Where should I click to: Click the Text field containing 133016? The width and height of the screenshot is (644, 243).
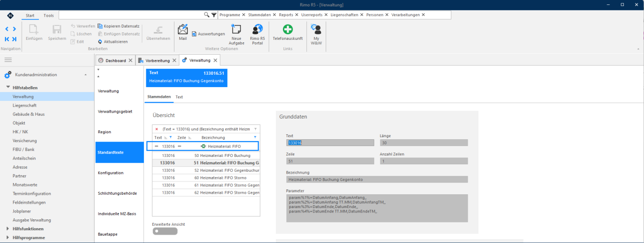pyautogui.click(x=330, y=143)
